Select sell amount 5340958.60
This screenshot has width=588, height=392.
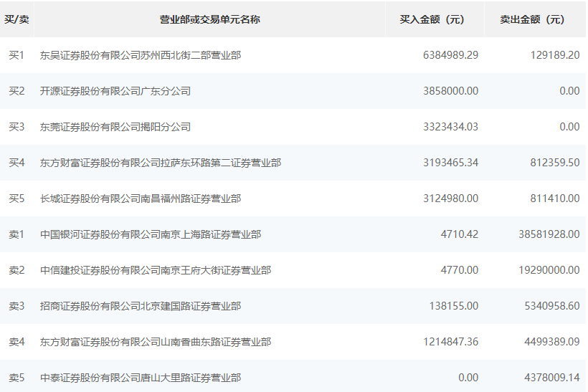[x=552, y=306]
